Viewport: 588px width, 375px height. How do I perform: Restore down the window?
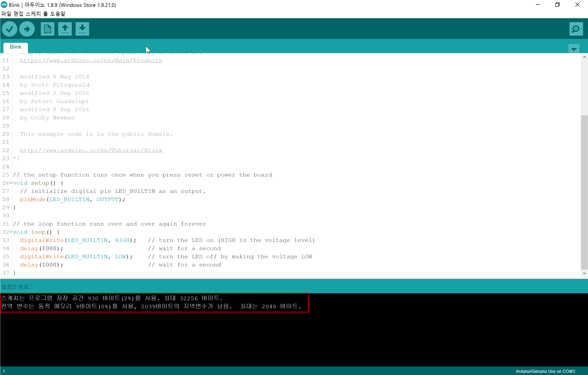(557, 5)
